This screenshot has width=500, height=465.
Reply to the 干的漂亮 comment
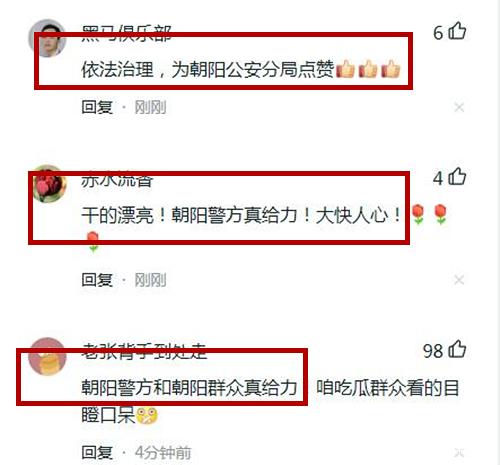click(97, 280)
